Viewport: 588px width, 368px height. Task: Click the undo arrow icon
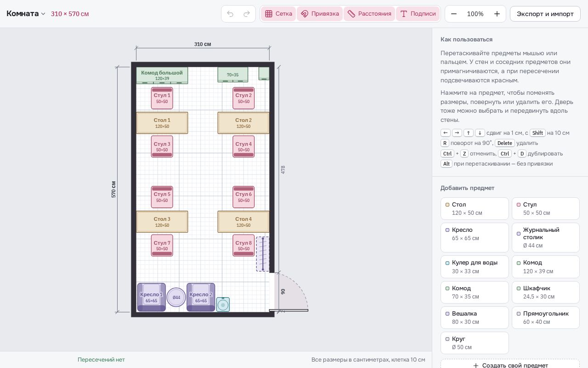click(231, 14)
